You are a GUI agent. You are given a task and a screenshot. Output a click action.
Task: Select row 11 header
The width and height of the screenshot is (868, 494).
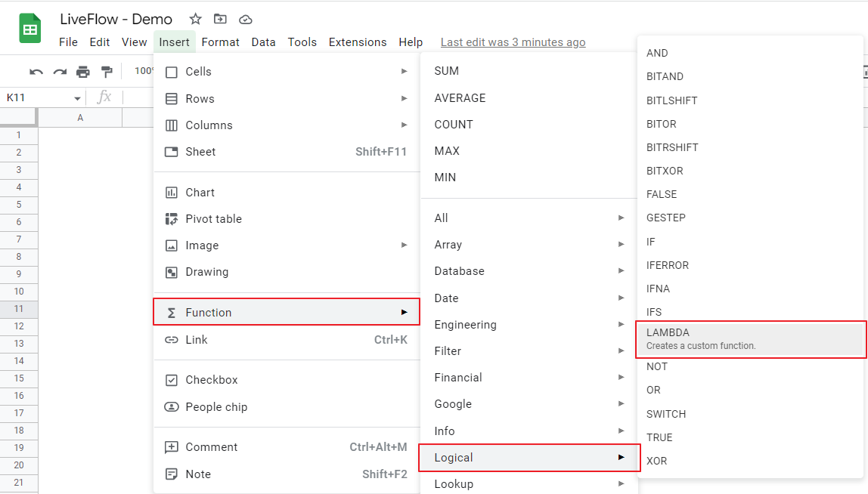point(19,309)
